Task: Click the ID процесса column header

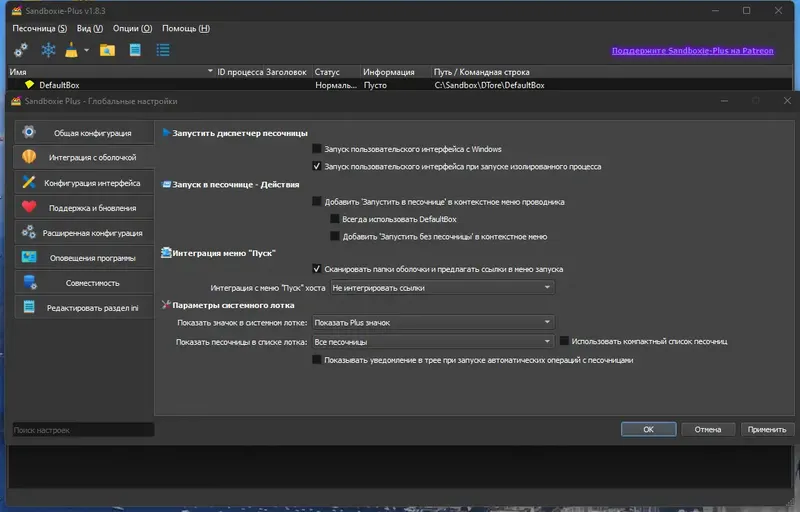Action: 241,72
